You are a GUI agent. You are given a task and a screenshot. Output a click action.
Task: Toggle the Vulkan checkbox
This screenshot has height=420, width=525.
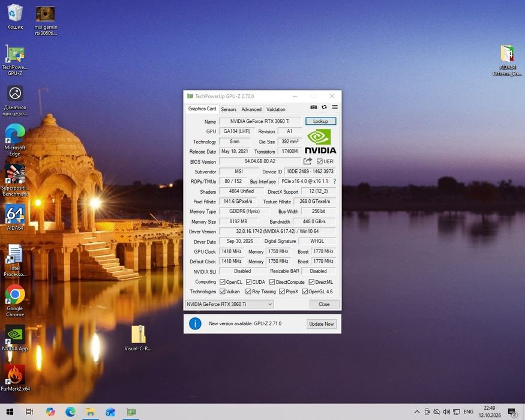point(223,292)
